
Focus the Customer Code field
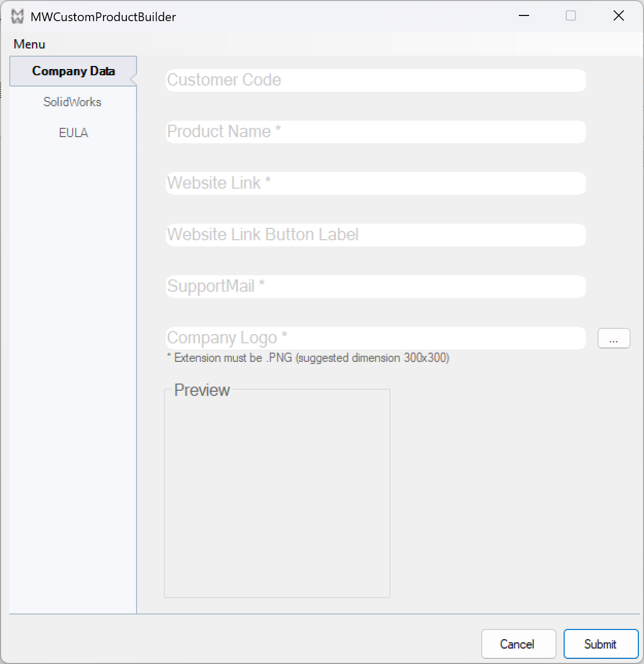tap(376, 80)
